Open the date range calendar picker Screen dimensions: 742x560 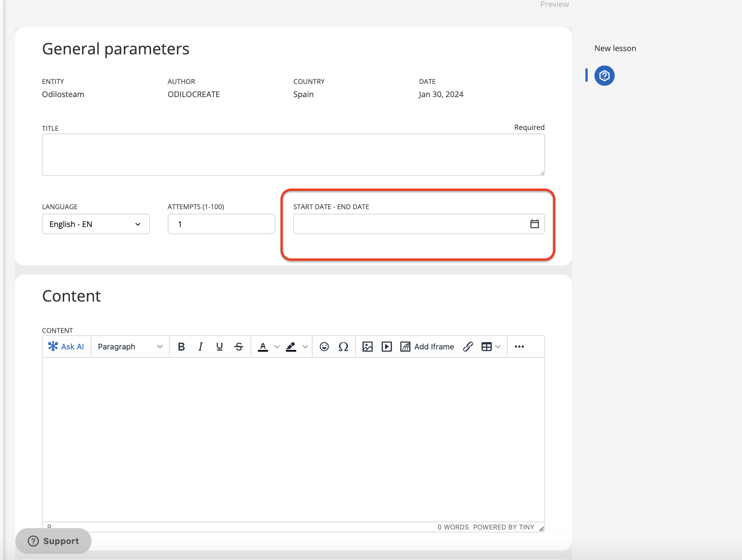click(535, 224)
